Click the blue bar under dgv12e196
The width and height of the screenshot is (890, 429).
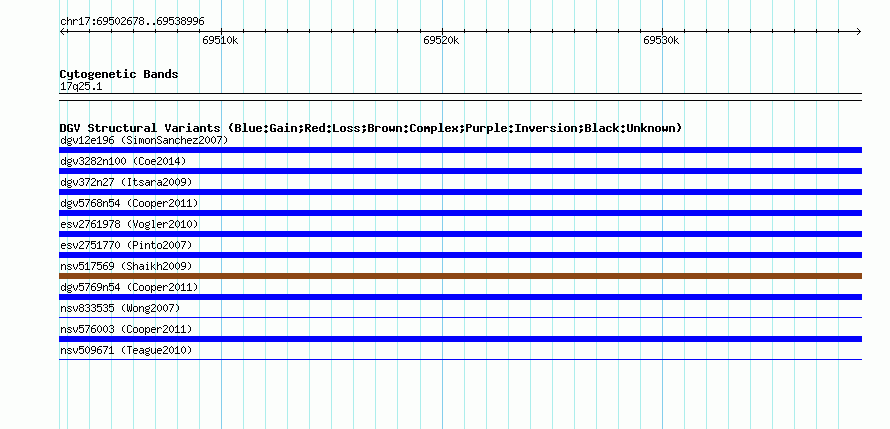pos(460,150)
